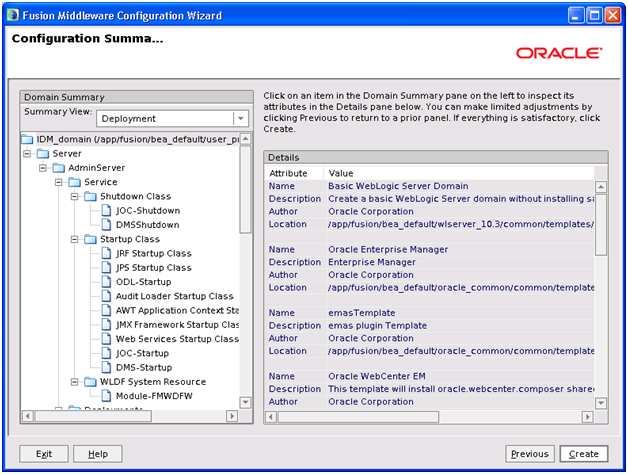Click the Server folder icon
Image resolution: width=628 pixels, height=474 pixels.
43,153
